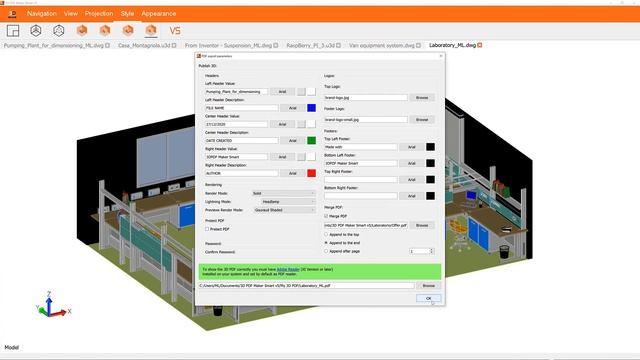
Task: Enable the Protect PDF checkbox
Action: 207,229
